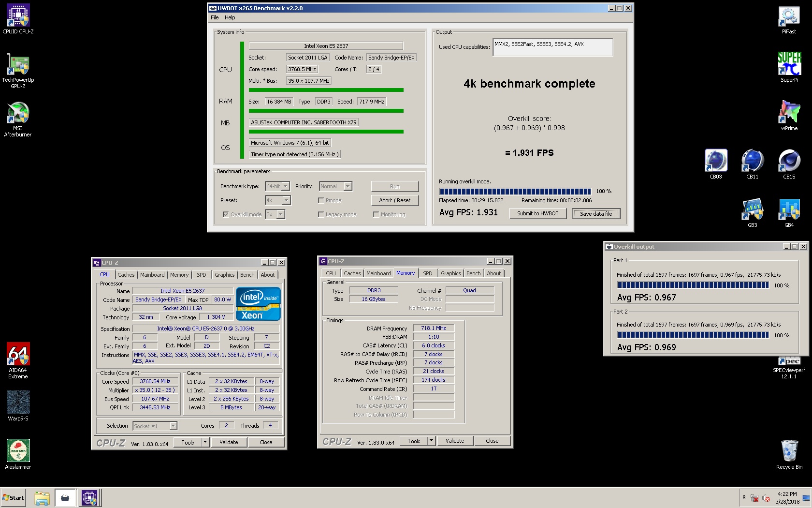812x508 pixels.
Task: Launch MSI Afterburner desktop icon
Action: pyautogui.click(x=18, y=119)
